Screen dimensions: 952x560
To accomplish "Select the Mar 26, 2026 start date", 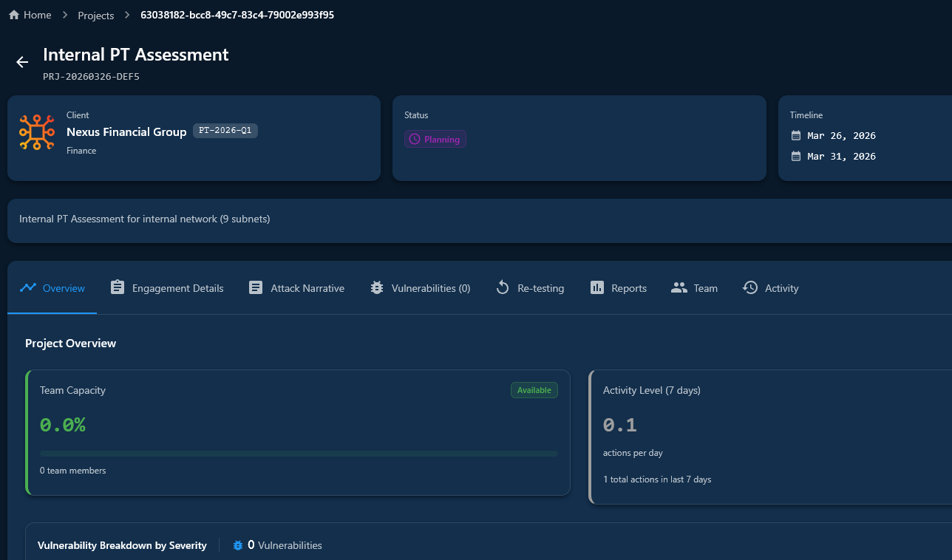I will point(841,136).
